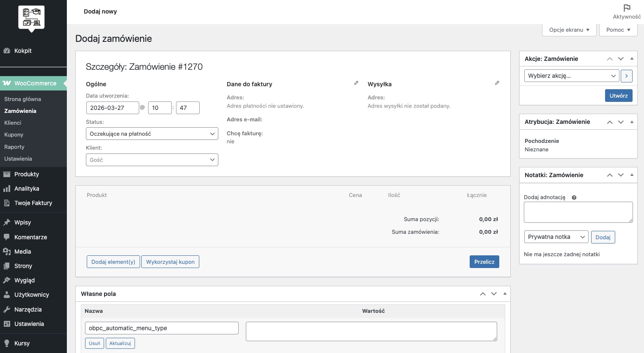Image resolution: width=644 pixels, height=353 pixels.
Task: Click Usuń custom field button
Action: [95, 343]
